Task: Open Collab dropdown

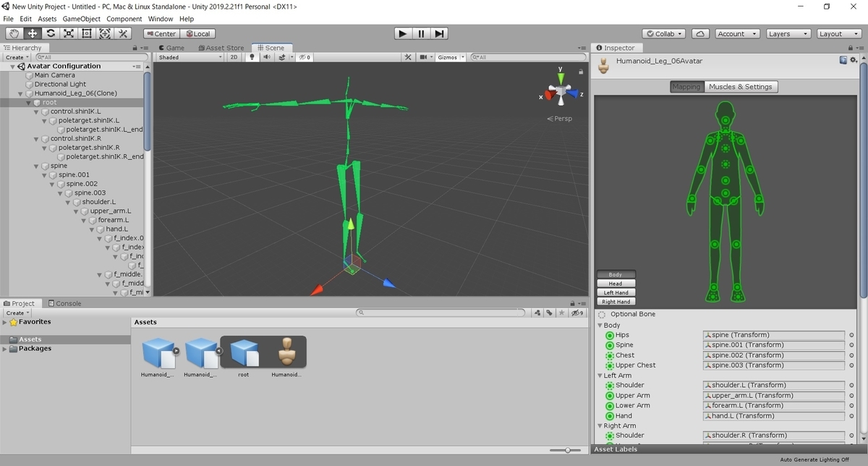Action: point(665,33)
